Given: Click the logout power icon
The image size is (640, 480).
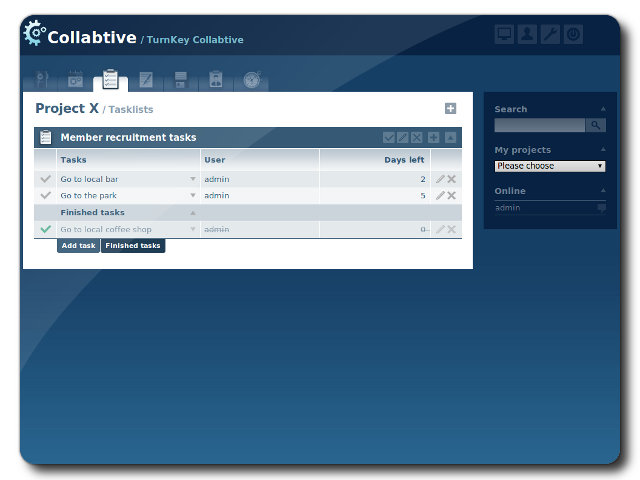Looking at the screenshot, I should 573,35.
